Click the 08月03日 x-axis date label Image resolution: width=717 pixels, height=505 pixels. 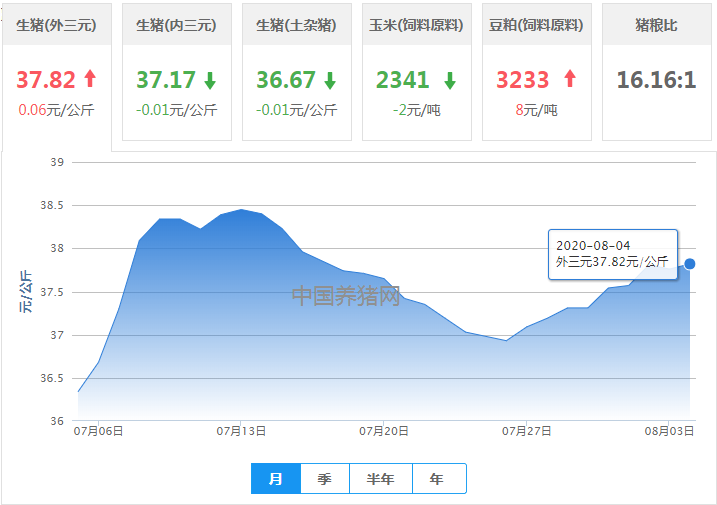pyautogui.click(x=670, y=431)
